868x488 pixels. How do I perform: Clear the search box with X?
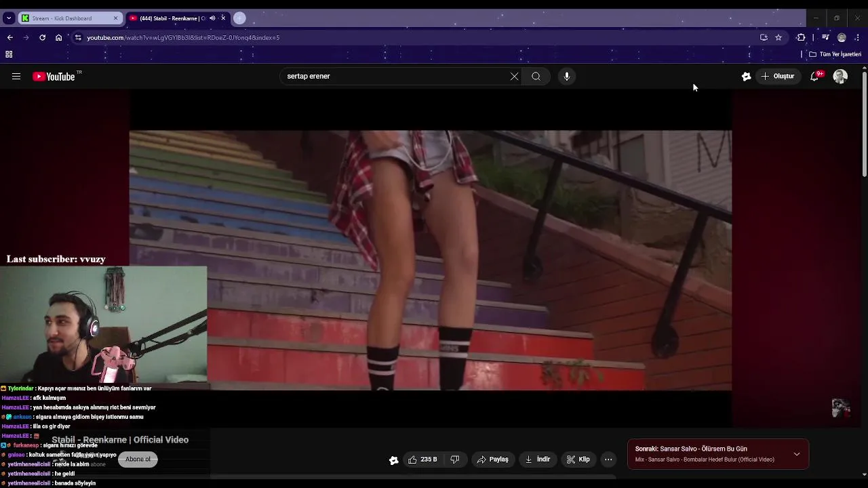click(x=514, y=77)
